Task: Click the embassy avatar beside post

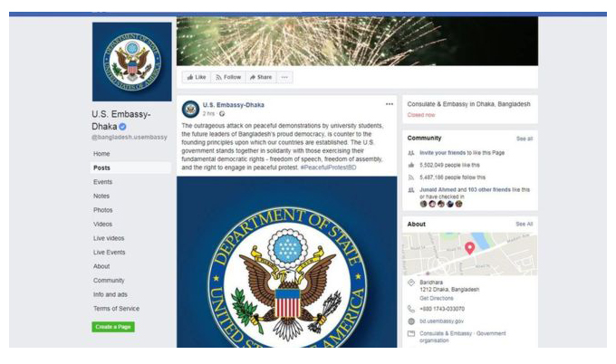Action: click(x=190, y=109)
